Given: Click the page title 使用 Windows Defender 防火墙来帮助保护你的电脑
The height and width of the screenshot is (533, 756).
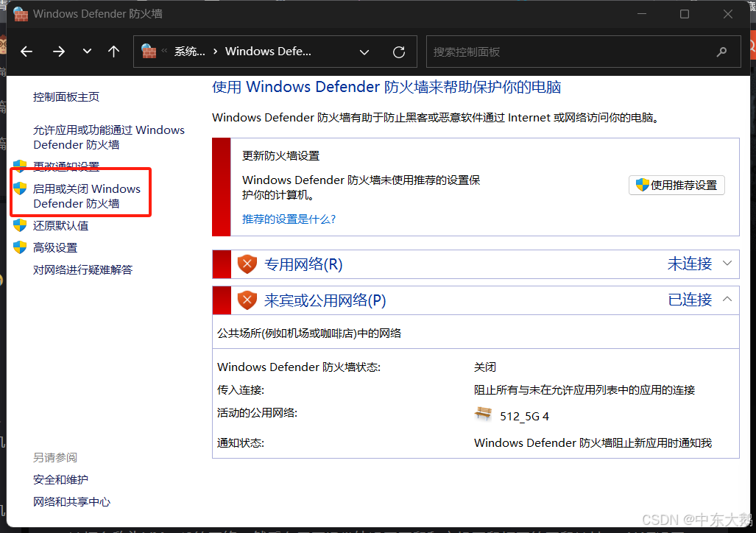Looking at the screenshot, I should (x=386, y=88).
